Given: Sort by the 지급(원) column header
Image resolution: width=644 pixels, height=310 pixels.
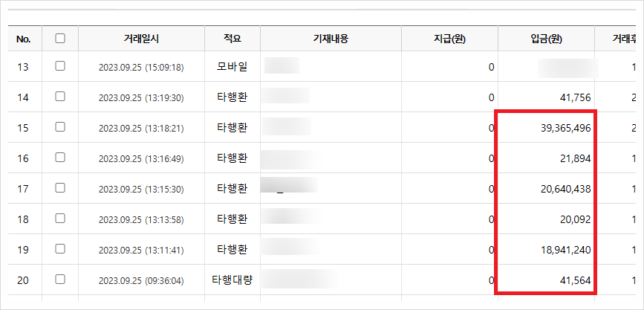Looking at the screenshot, I should point(449,39).
